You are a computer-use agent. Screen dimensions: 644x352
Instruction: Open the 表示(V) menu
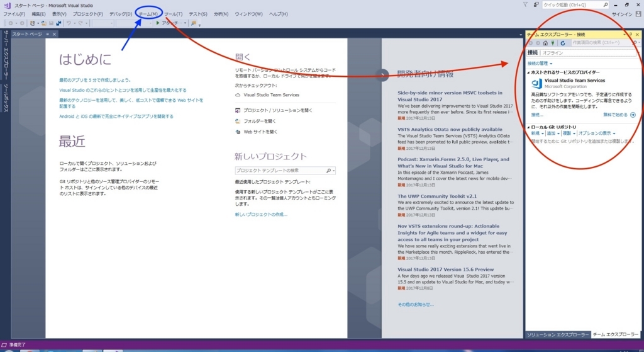(x=59, y=14)
